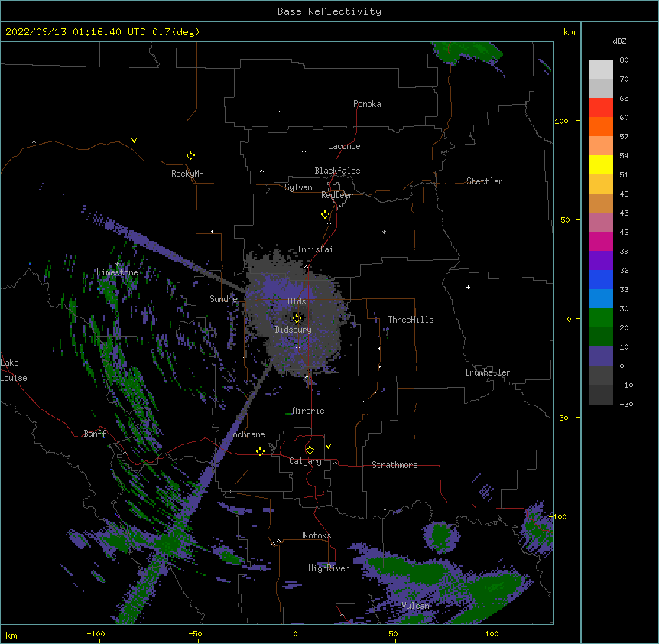Screen dimensions: 659x644
Task: Click the dark gray -10 dBZ legend swatch
Action: [x=601, y=395]
